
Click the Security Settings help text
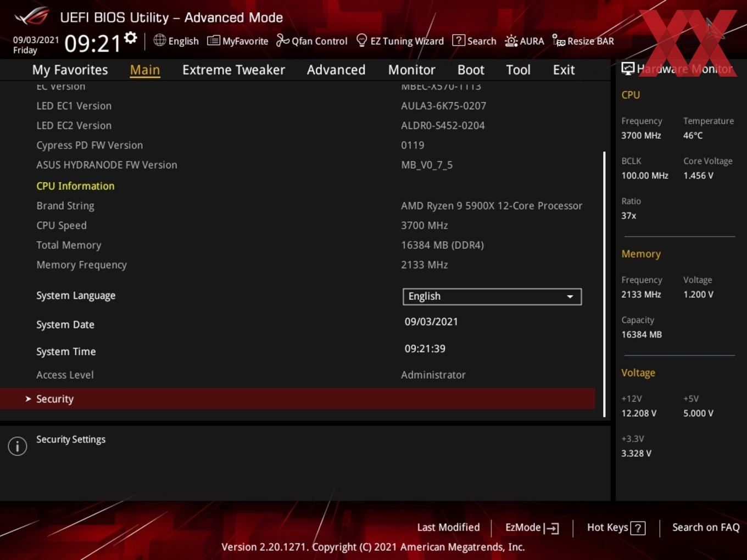point(71,439)
